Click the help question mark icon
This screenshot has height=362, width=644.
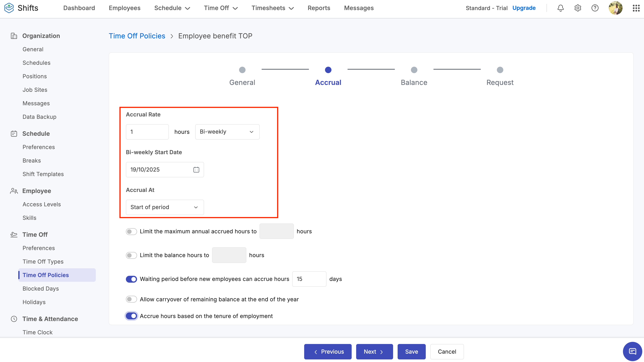point(595,8)
